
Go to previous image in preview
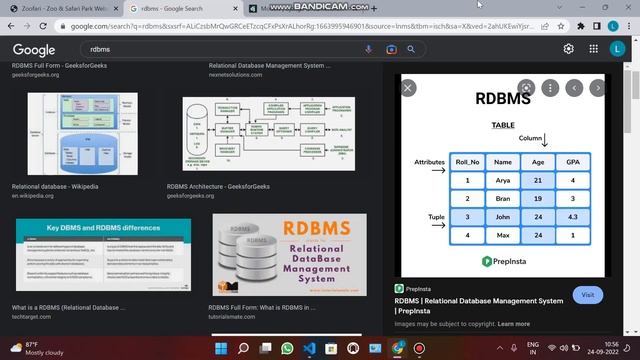click(574, 88)
